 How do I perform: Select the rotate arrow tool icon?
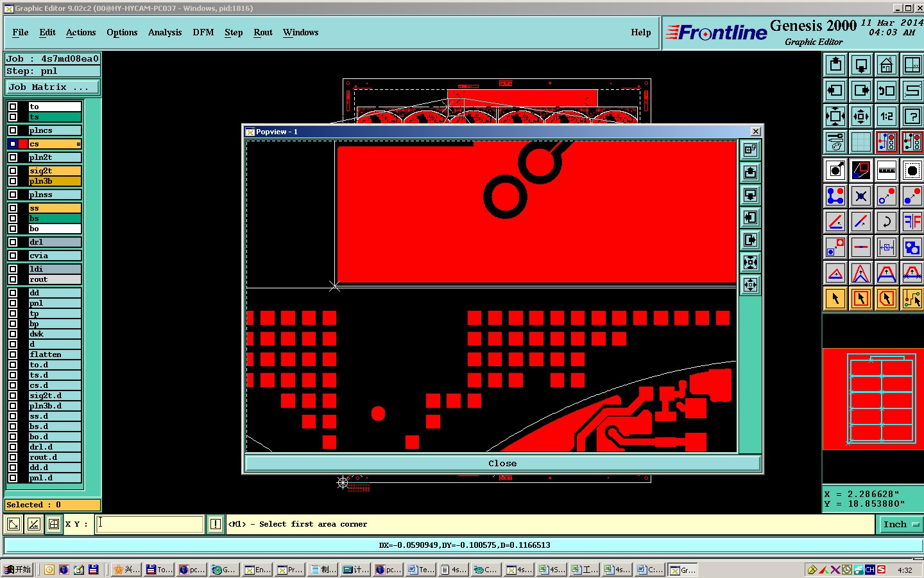[887, 222]
